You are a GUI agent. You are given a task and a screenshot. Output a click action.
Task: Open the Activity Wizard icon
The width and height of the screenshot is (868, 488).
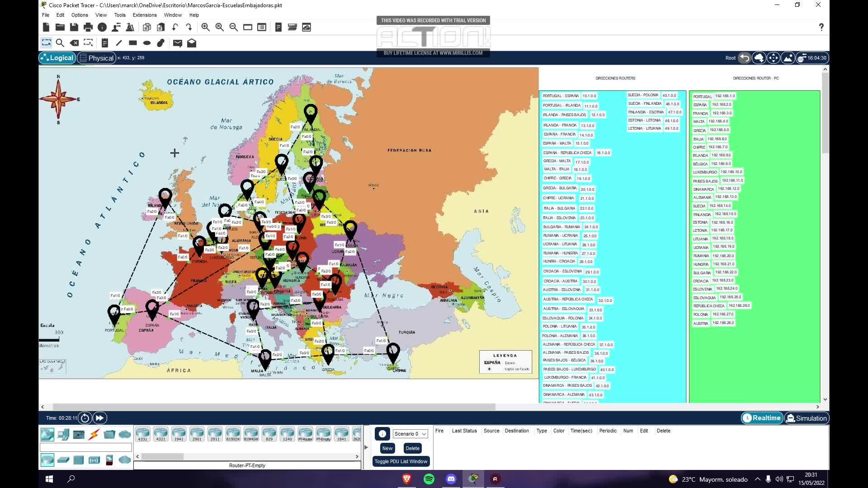(x=130, y=27)
